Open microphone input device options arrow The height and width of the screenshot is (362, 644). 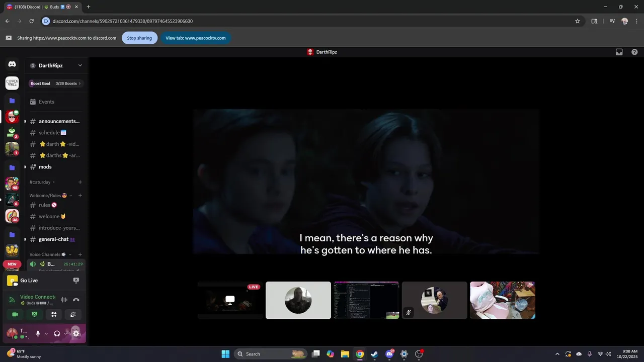46,333
